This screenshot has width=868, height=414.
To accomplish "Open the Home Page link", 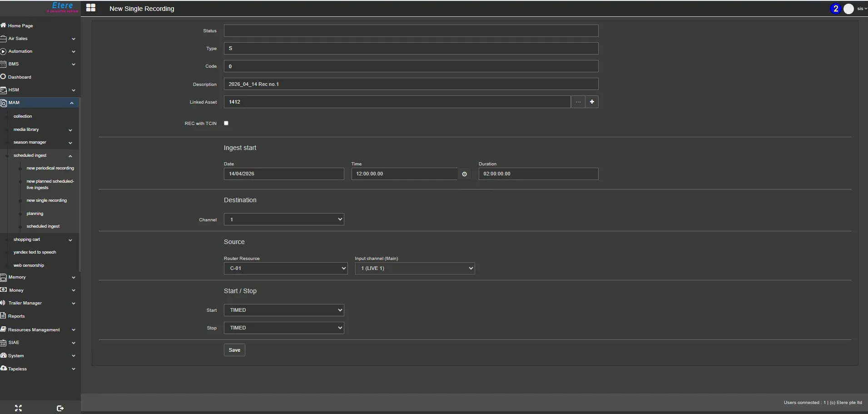I will [20, 26].
